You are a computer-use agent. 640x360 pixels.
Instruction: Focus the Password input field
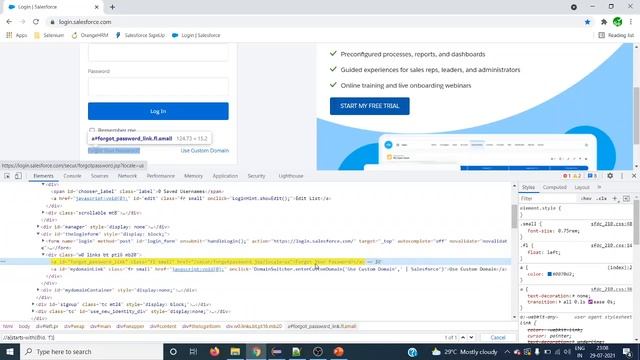(x=158, y=87)
